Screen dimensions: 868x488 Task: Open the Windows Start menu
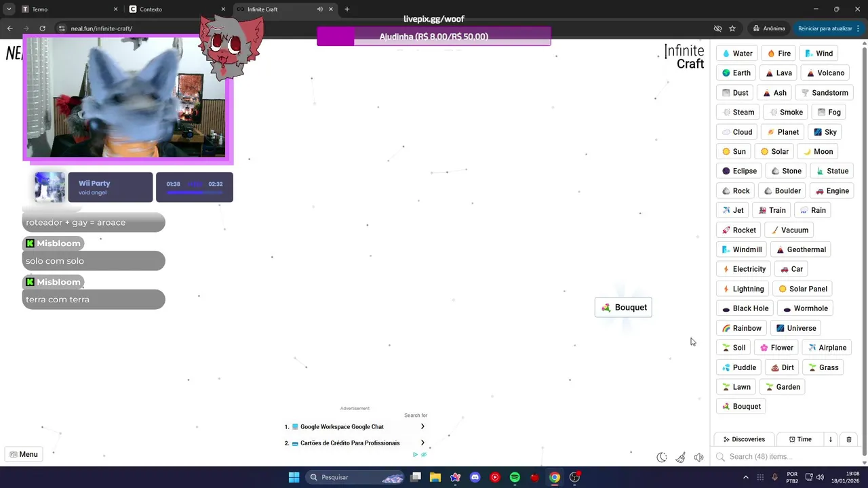pyautogui.click(x=294, y=477)
